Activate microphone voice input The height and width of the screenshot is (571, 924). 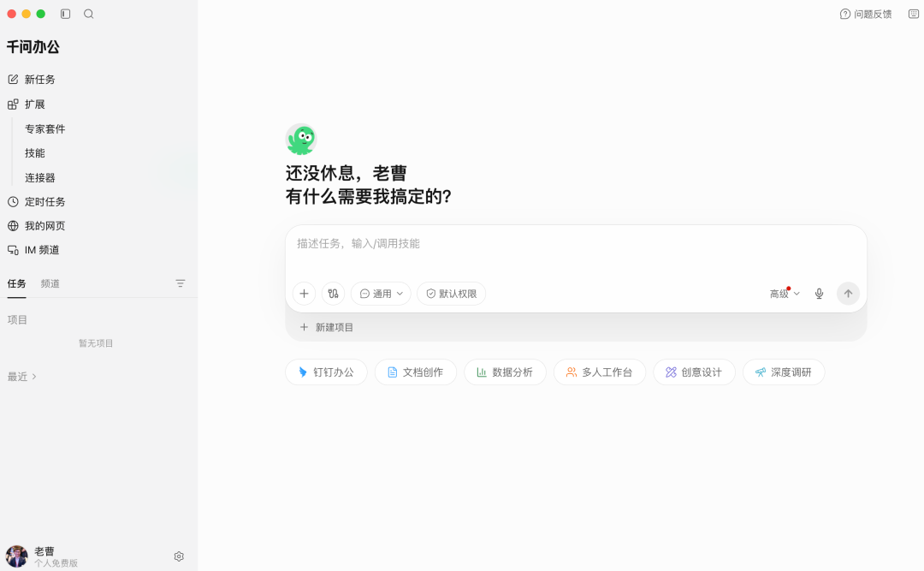819,293
